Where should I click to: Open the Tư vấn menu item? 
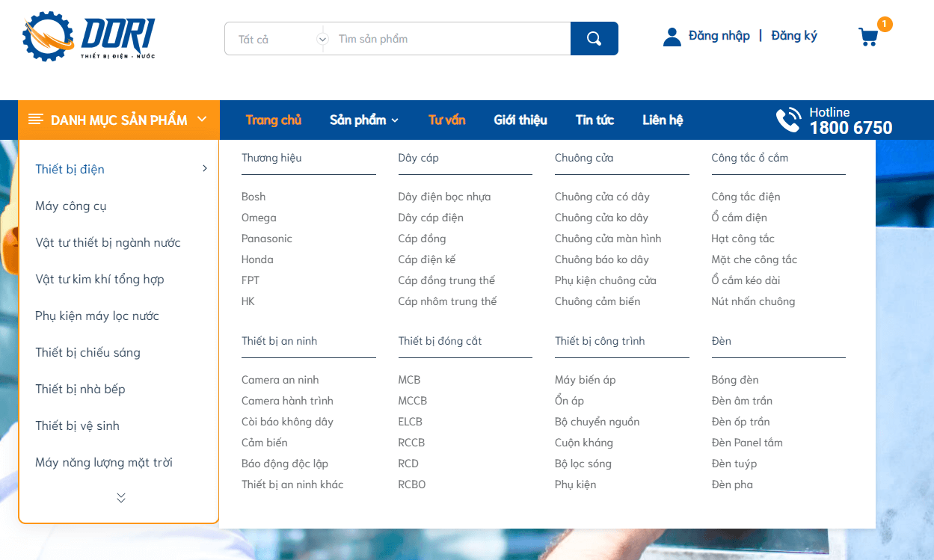point(447,120)
